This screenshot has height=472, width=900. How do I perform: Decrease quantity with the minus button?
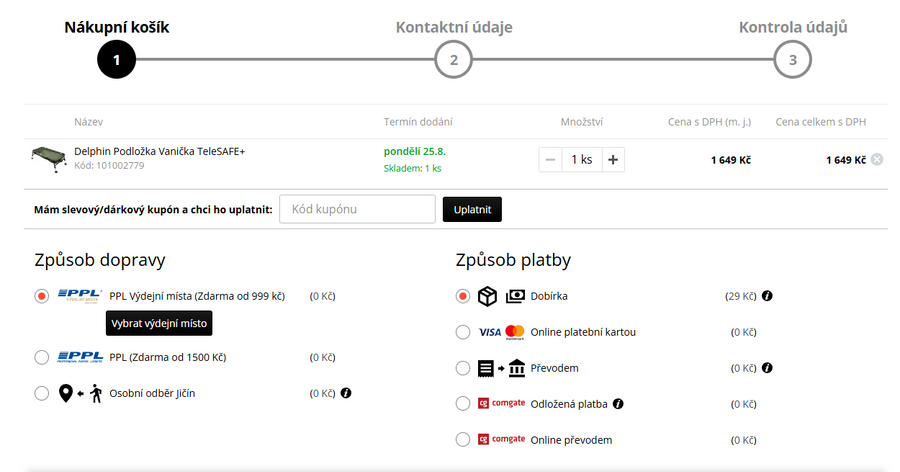point(551,159)
